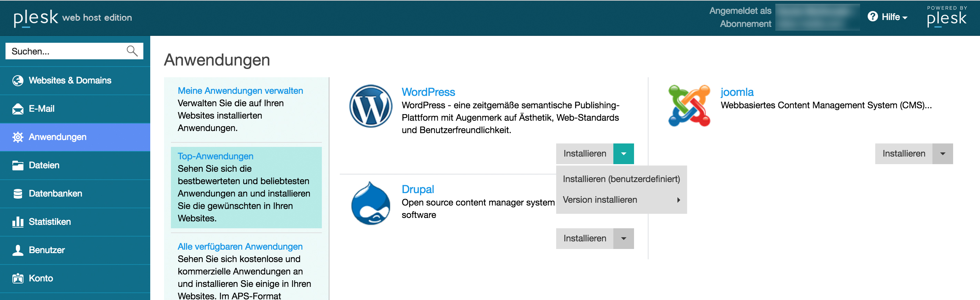Viewport: 980px width, 300px height.
Task: Click the Joomla logo icon
Action: [x=689, y=106]
